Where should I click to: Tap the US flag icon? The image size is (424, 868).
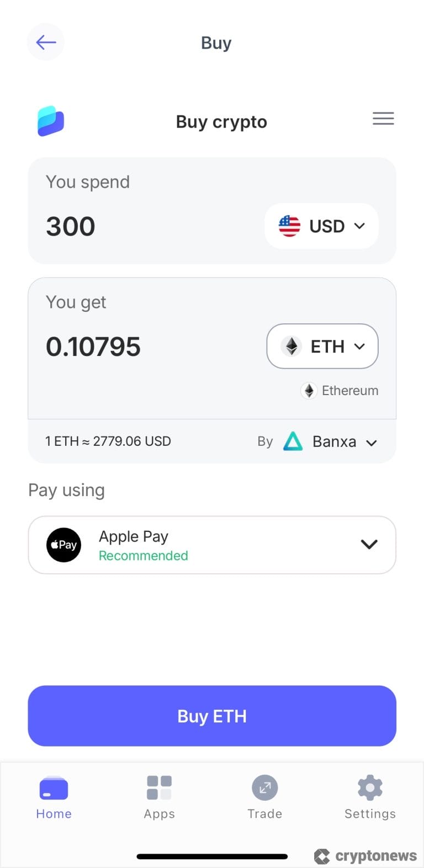click(x=289, y=226)
